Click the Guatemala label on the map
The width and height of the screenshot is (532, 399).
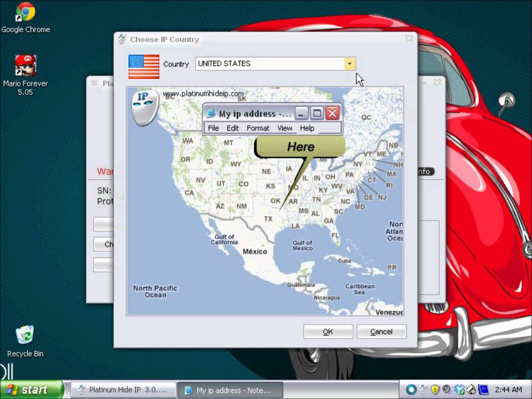(301, 285)
